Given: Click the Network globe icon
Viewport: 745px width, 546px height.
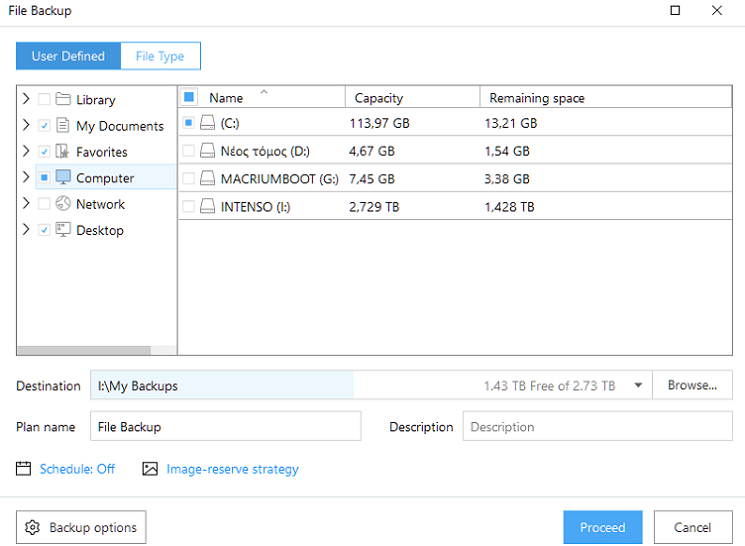Looking at the screenshot, I should point(63,204).
